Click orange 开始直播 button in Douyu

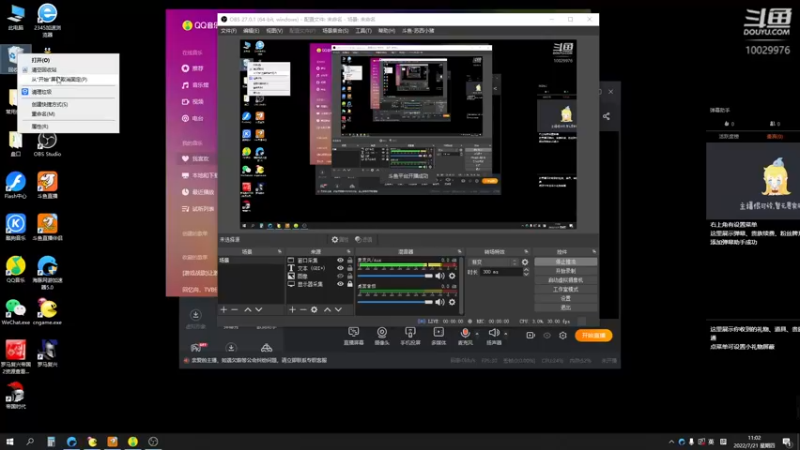tap(593, 336)
